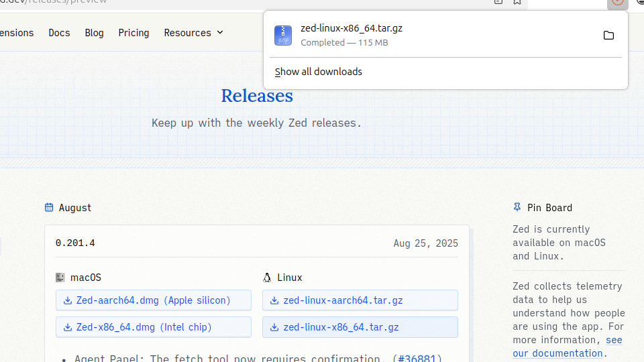The image size is (644, 362).
Task: Open the reader view icon in address bar
Action: (x=498, y=2)
